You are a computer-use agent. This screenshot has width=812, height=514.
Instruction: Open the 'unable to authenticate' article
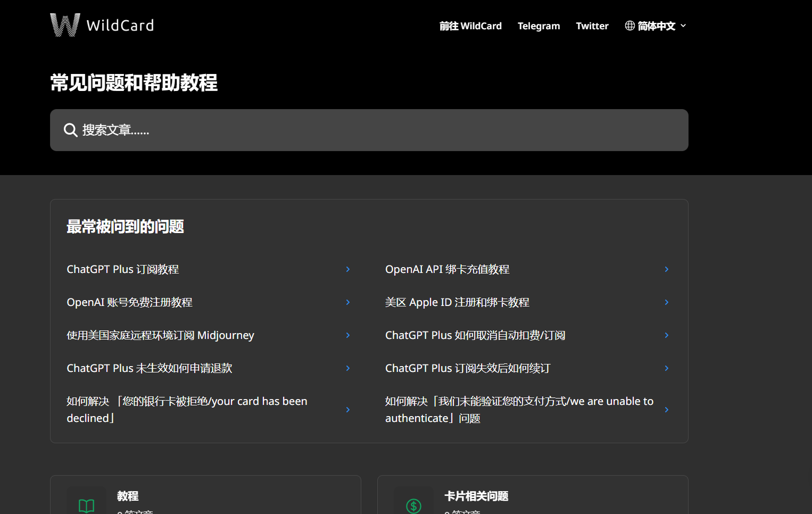point(519,410)
